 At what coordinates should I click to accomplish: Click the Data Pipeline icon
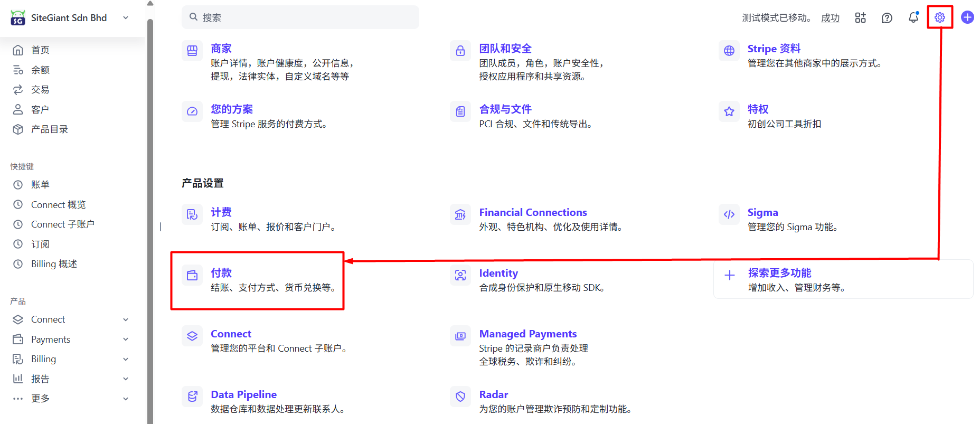click(x=192, y=397)
